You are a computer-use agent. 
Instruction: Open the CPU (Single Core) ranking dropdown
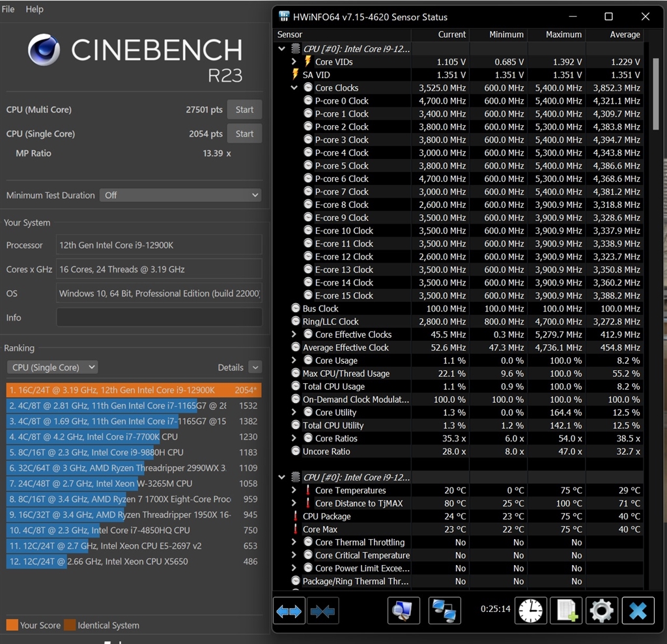click(x=51, y=367)
